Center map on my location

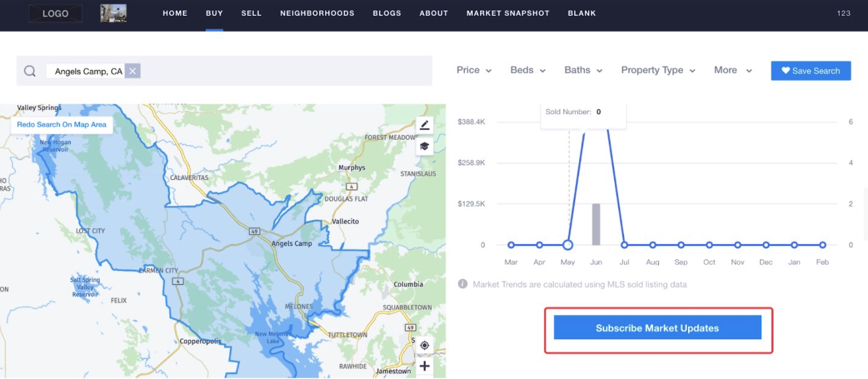tap(425, 345)
